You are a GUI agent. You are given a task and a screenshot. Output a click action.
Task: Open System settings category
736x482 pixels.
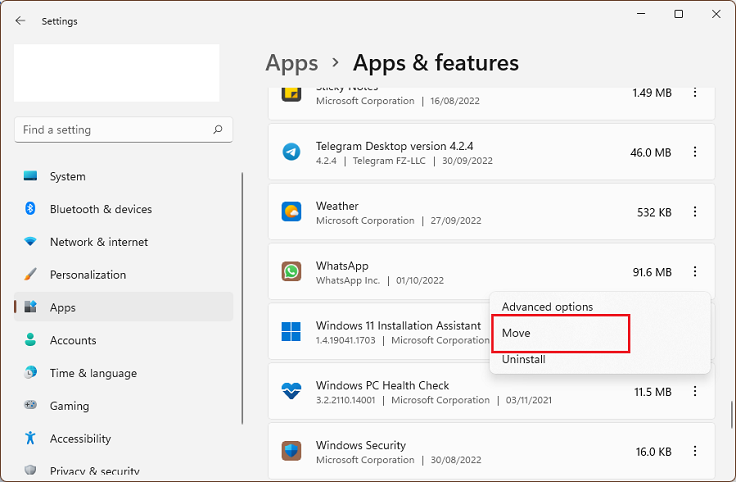coord(123,176)
